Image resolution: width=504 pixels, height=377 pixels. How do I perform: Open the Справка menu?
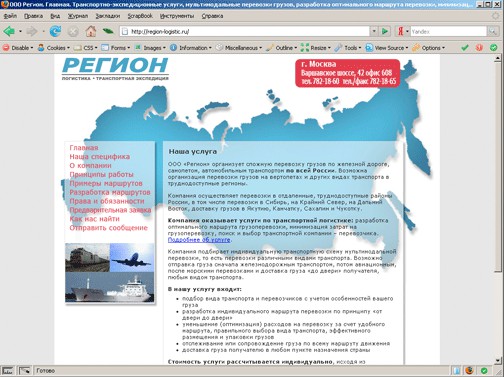(212, 16)
